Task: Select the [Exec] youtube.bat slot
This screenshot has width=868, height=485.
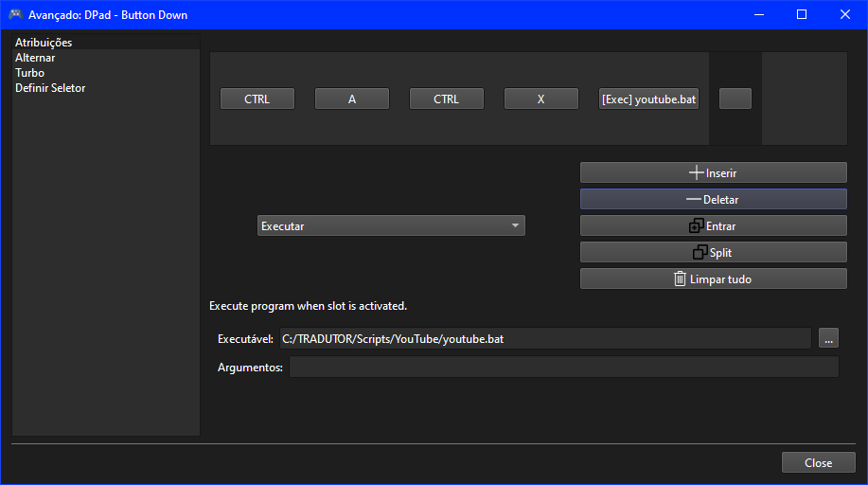Action: (x=649, y=99)
